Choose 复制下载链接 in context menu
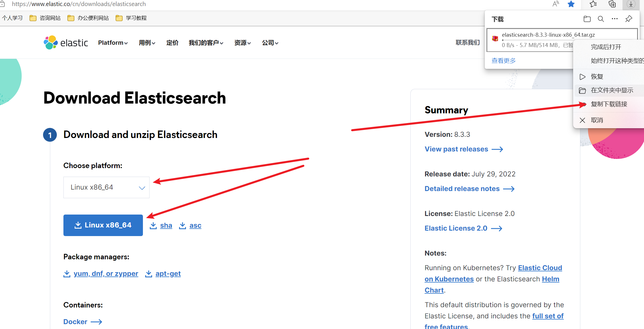Screen dimensions: 644x329 (x=609, y=104)
